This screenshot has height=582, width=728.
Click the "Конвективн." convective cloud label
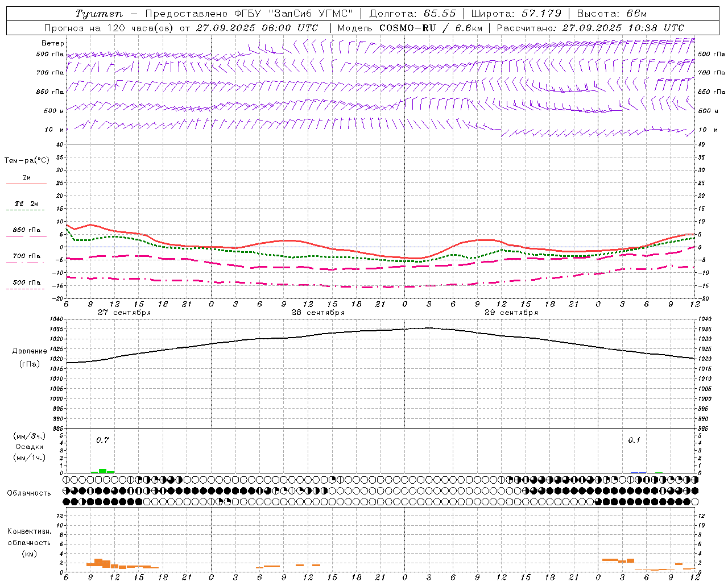pos(29,531)
